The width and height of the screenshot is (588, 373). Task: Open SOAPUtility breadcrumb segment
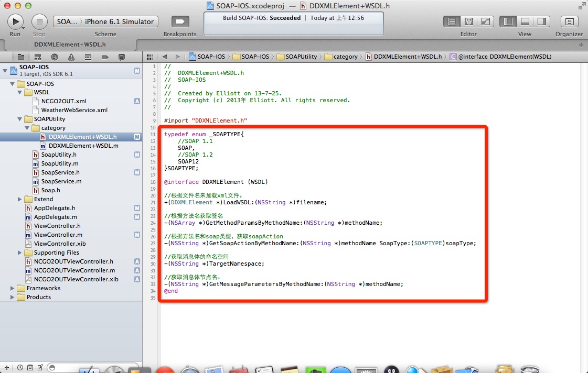pos(297,57)
